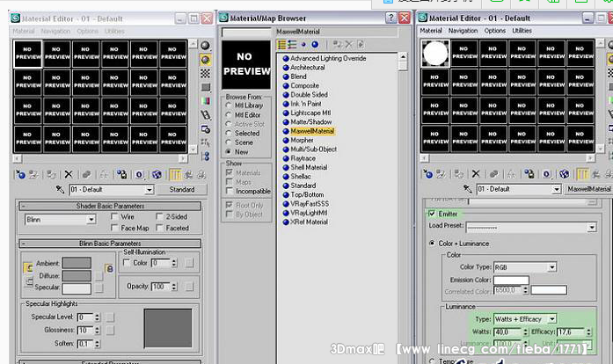Enable Wire checkbox in Shader Basic Parameters
This screenshot has width=613, height=364.
coord(114,216)
